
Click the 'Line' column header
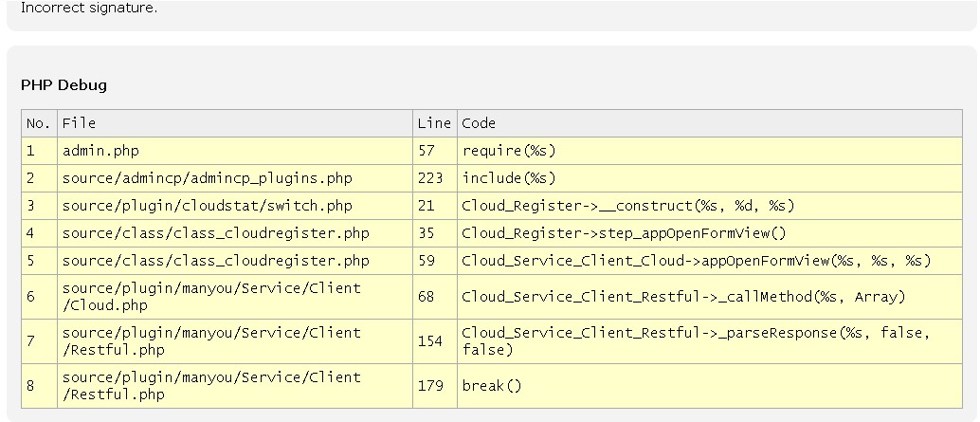[x=433, y=123]
